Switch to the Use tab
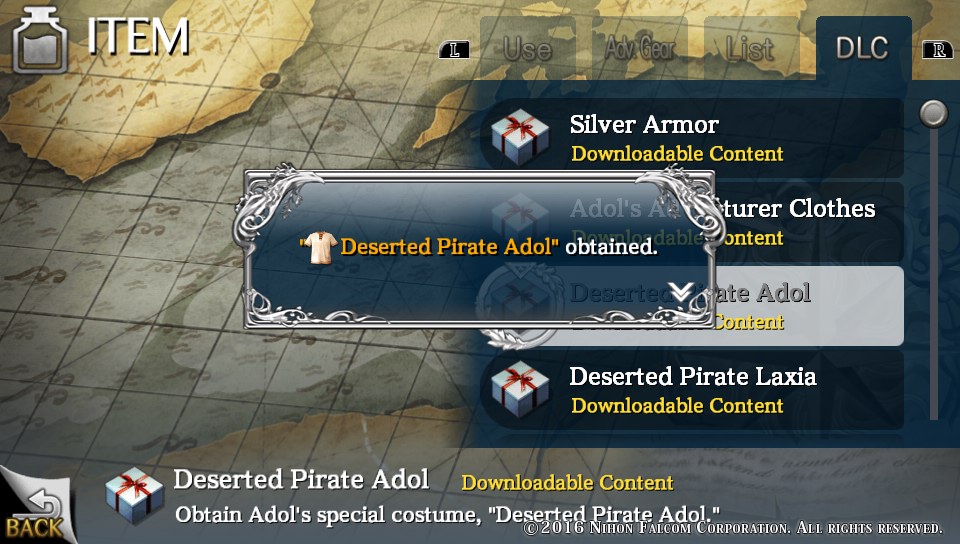This screenshot has height=544, width=960. [x=528, y=48]
